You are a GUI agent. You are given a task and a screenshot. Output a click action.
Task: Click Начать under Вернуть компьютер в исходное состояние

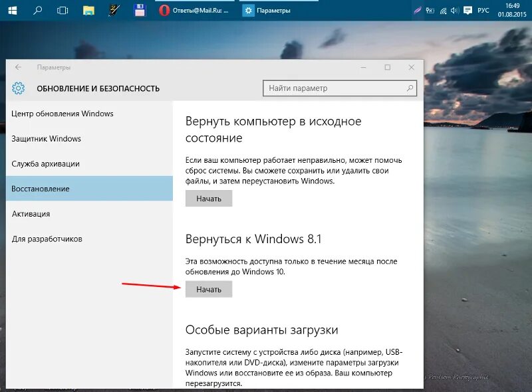(209, 199)
